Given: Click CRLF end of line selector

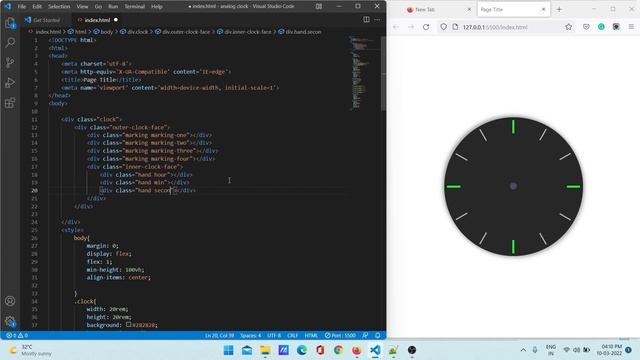Looking at the screenshot, I should [292, 336].
